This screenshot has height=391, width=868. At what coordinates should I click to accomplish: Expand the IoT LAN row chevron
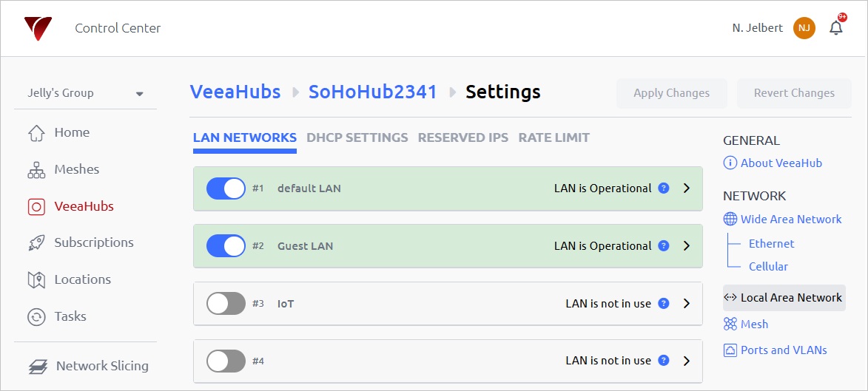click(x=687, y=303)
